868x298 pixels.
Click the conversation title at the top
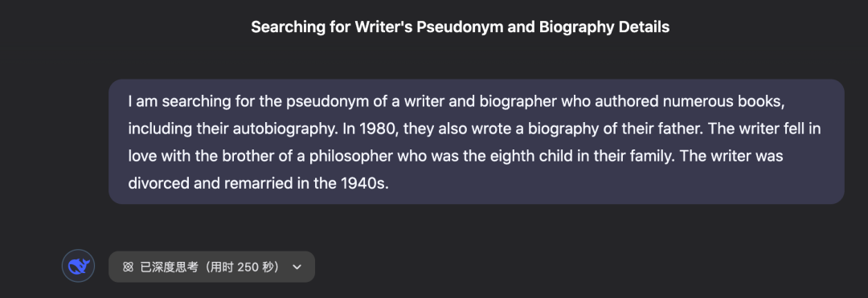(460, 27)
